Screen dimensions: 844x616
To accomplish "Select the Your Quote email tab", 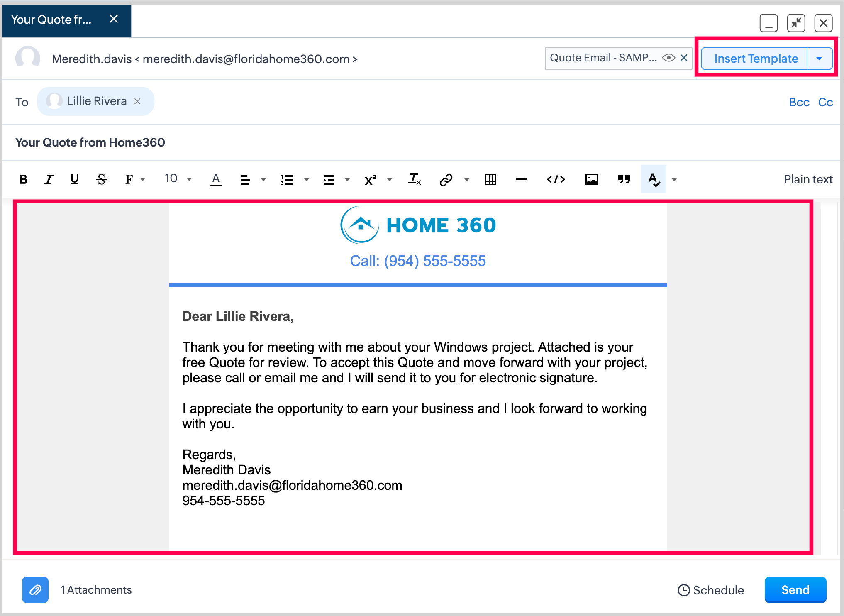I will [51, 20].
